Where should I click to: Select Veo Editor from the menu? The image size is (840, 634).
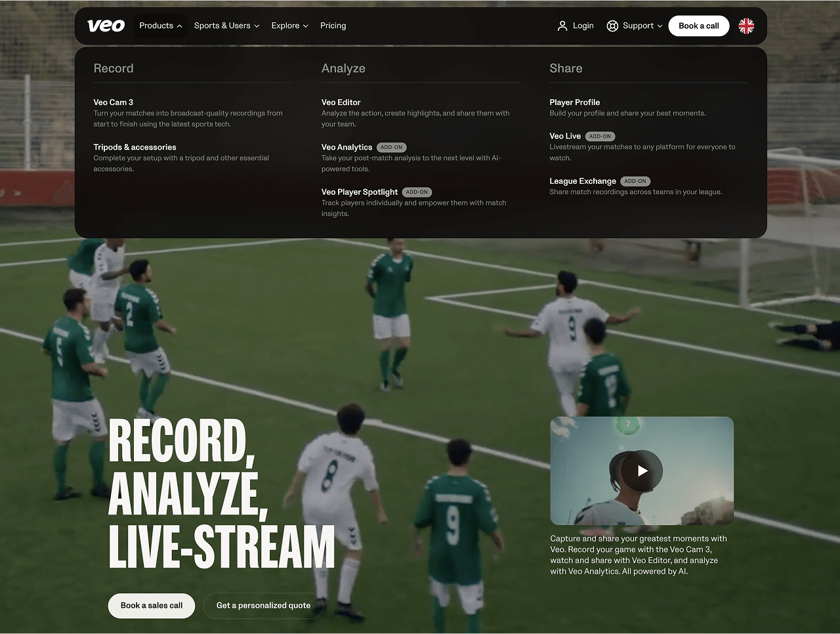[x=341, y=102]
